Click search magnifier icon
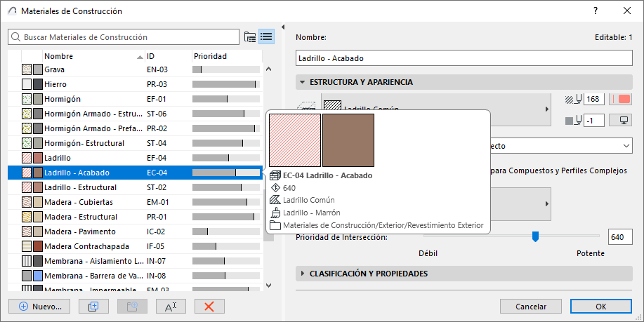 15,37
